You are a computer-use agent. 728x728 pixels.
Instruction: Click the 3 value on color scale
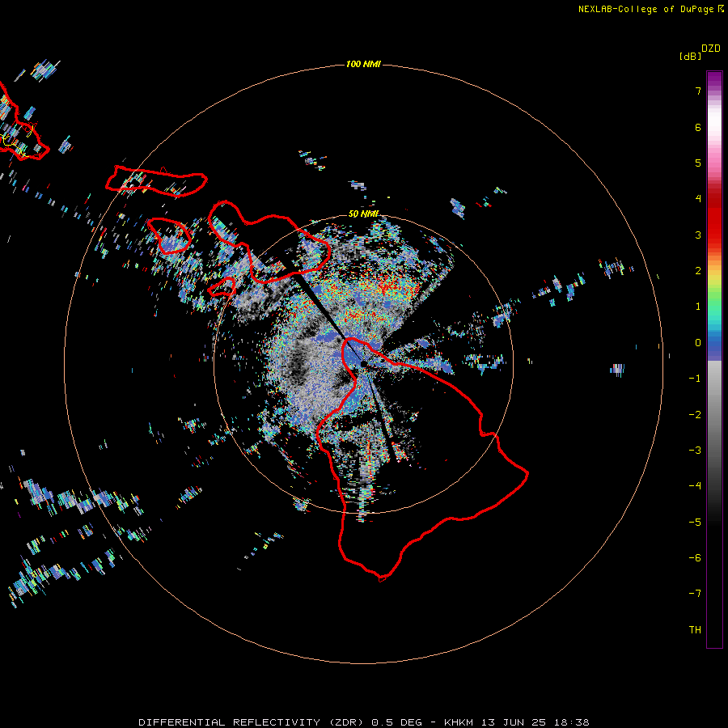pyautogui.click(x=698, y=235)
